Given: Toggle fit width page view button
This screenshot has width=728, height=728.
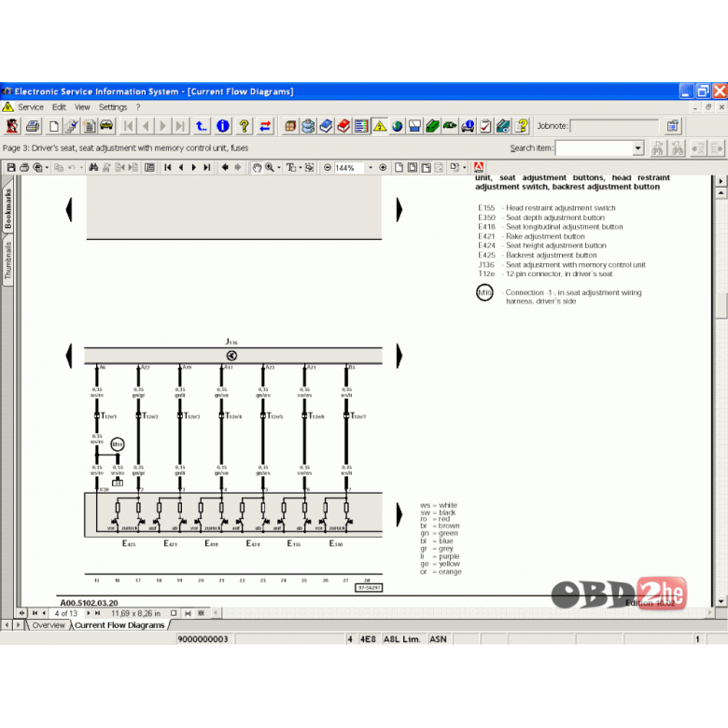Looking at the screenshot, I should (x=426, y=168).
